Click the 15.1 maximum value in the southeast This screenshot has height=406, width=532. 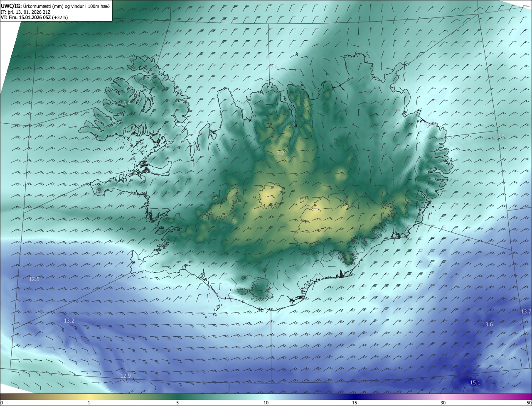[475, 382]
